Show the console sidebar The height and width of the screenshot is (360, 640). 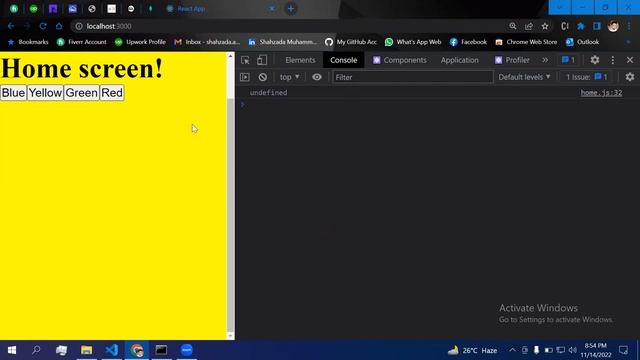click(245, 77)
